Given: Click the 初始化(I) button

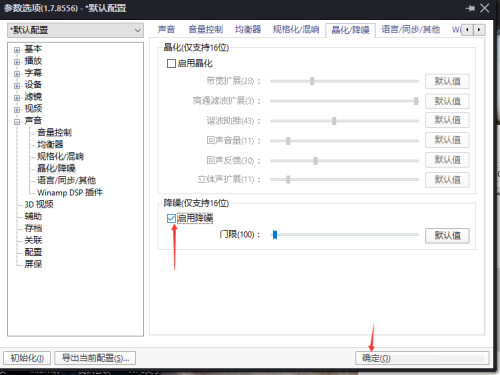Looking at the screenshot, I should pos(27,358).
